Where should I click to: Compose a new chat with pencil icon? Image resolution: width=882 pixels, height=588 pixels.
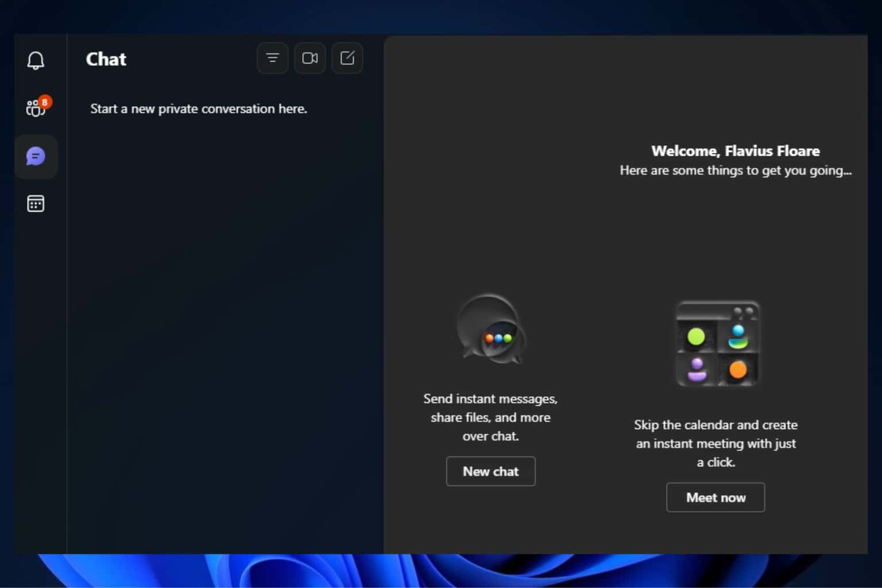click(x=347, y=58)
